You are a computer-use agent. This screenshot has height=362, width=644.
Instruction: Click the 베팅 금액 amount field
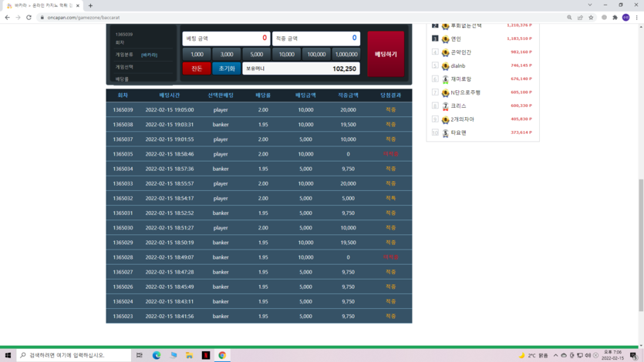tap(226, 39)
